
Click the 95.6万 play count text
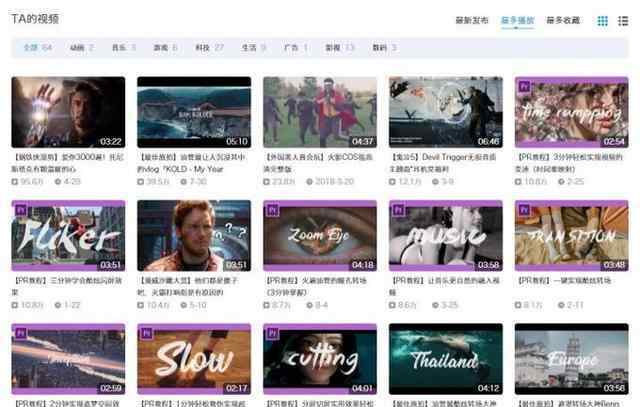(32, 181)
